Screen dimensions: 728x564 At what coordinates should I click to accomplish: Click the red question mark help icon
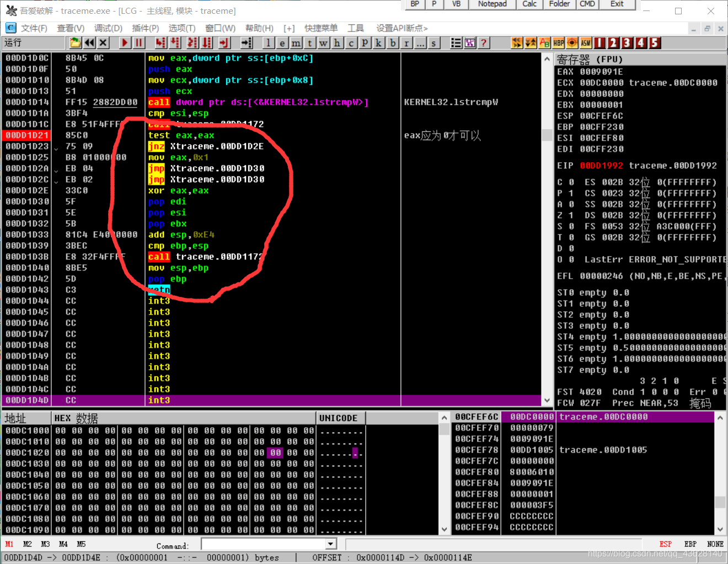484,43
